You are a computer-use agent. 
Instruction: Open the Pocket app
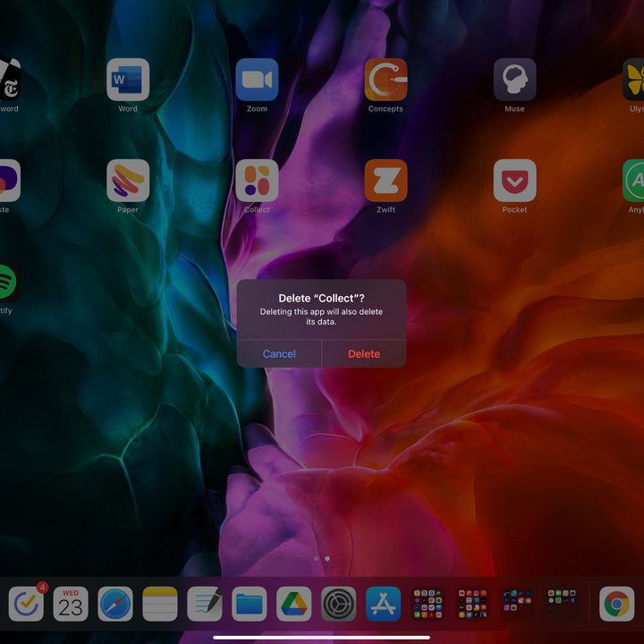coord(514,181)
